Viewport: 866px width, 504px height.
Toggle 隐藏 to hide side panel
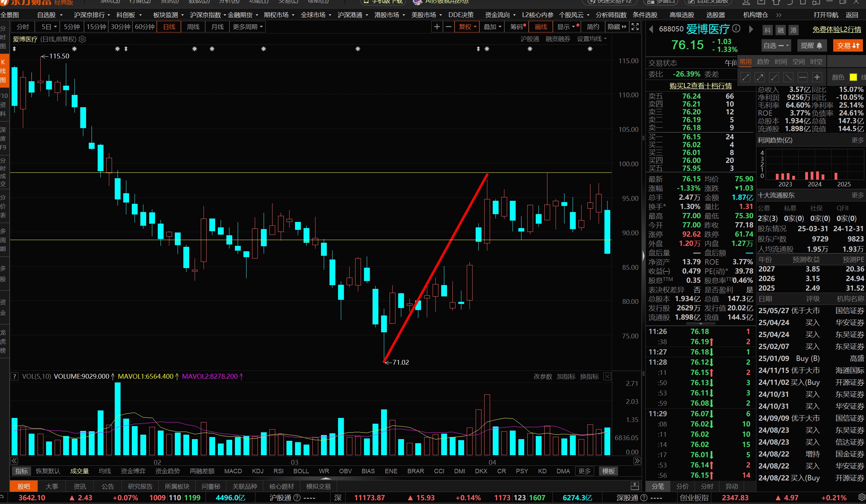(617, 27)
